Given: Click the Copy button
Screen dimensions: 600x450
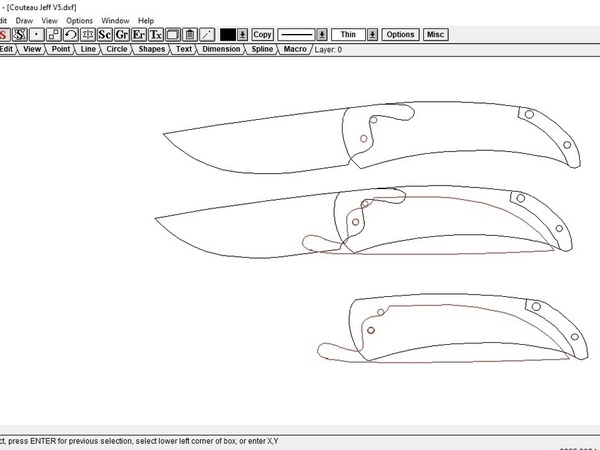Looking at the screenshot, I should tap(262, 34).
